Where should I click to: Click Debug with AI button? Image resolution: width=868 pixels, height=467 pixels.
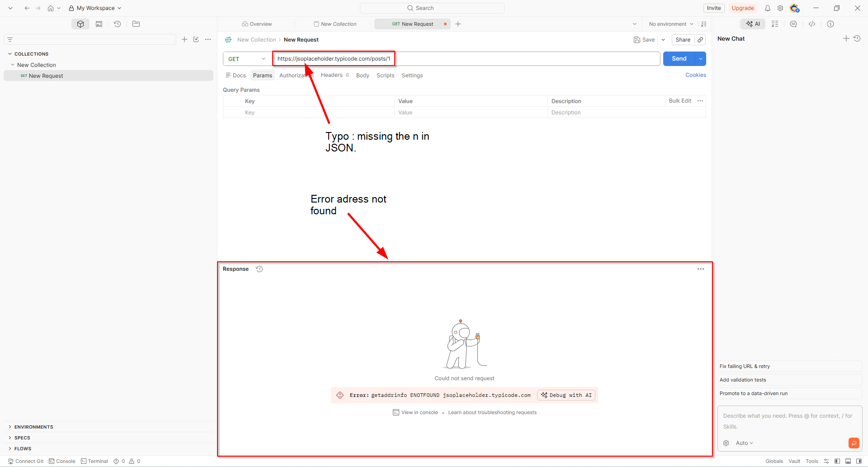[566, 395]
